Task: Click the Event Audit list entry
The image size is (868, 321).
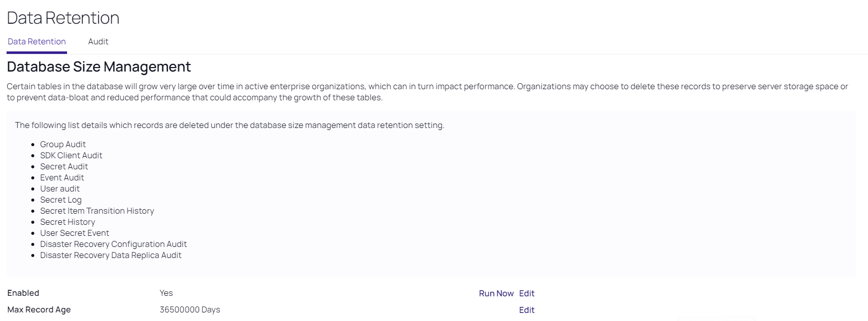Action: click(x=62, y=178)
